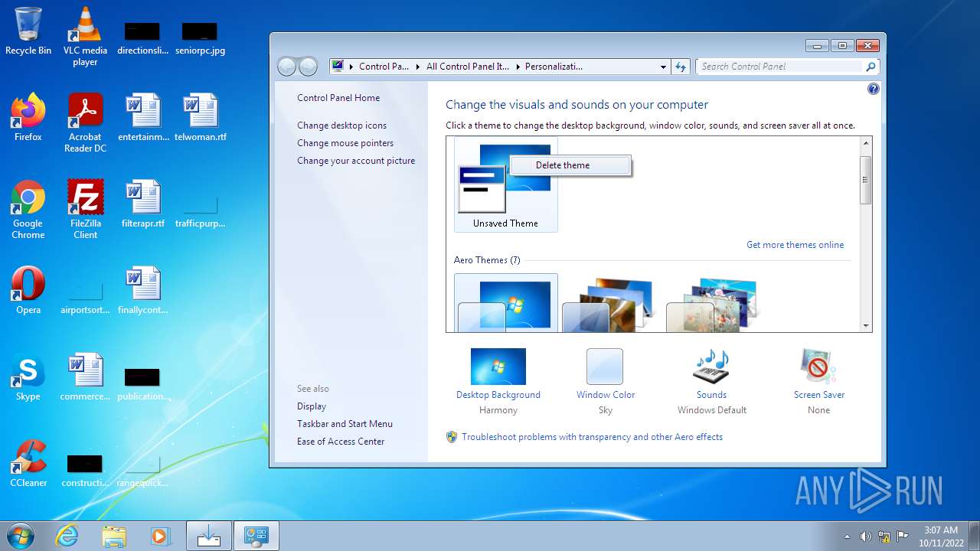Image resolution: width=980 pixels, height=551 pixels.
Task: Launch Google Chrome desktop shortcut
Action: tap(28, 209)
